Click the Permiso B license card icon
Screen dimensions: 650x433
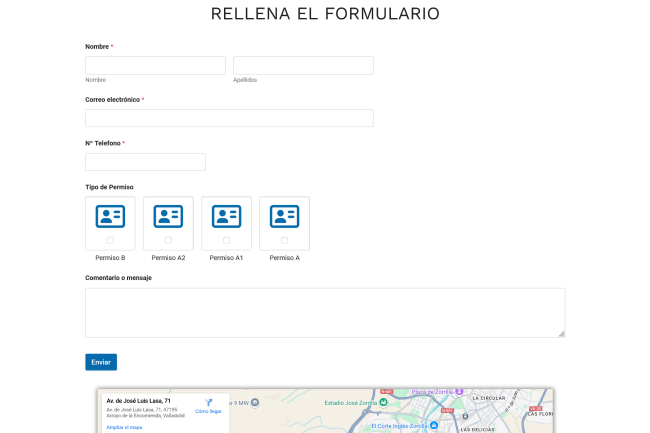click(x=110, y=216)
